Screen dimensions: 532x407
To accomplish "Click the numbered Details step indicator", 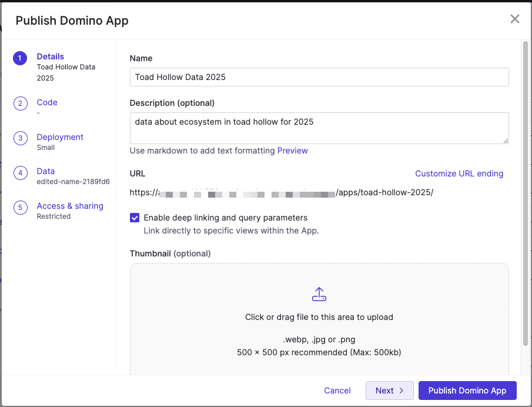I will coord(19,58).
